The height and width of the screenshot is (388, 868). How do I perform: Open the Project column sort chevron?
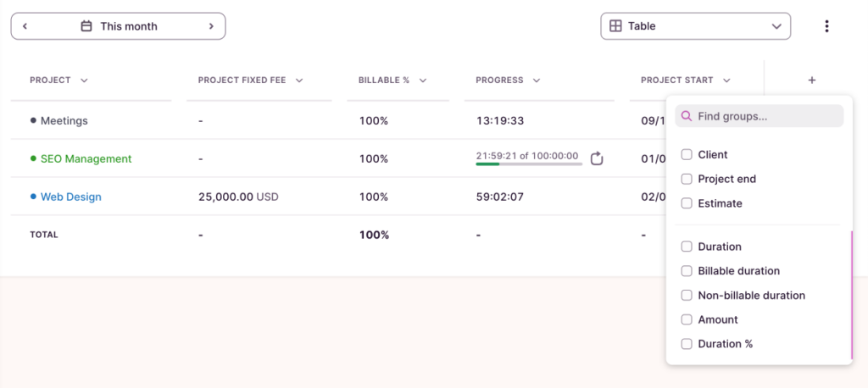(84, 80)
